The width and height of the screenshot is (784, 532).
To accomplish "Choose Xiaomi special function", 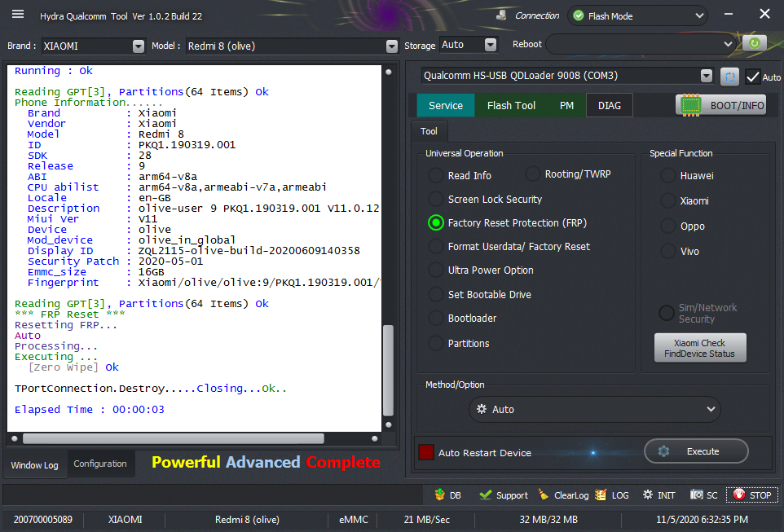I will (x=685, y=201).
